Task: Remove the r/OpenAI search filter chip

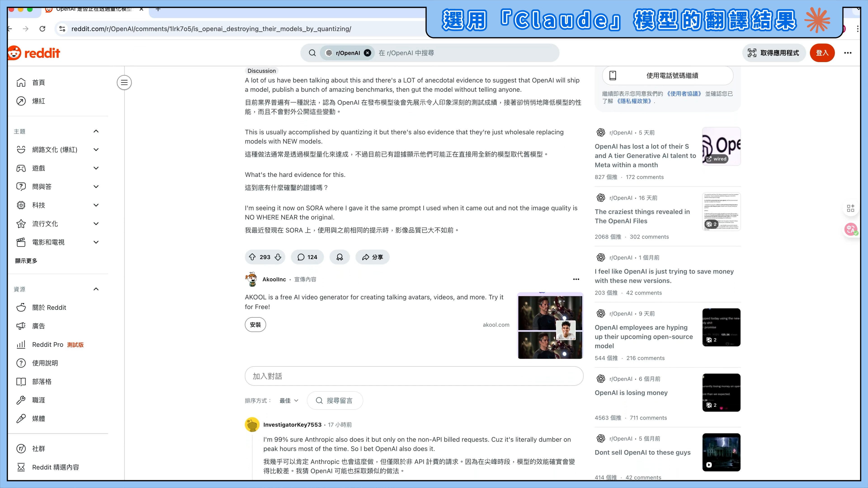Action: [368, 53]
